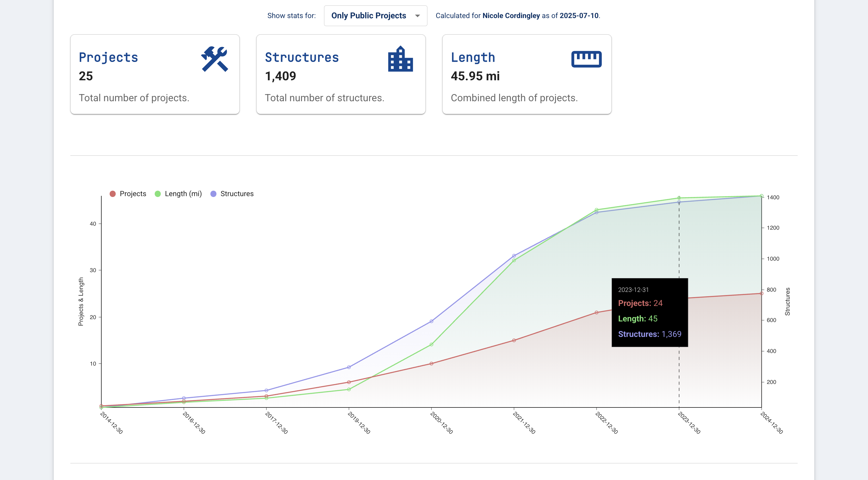Click the dropdown arrow beside Public Projects
This screenshot has height=480, width=868.
coord(417,16)
